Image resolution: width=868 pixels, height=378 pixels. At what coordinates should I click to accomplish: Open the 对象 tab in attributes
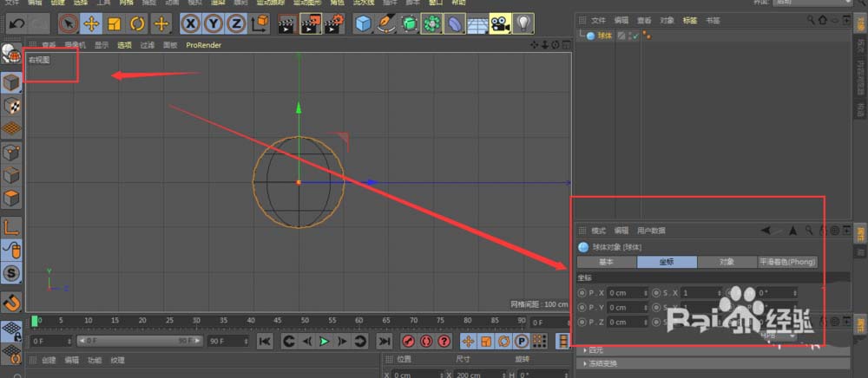coord(727,261)
